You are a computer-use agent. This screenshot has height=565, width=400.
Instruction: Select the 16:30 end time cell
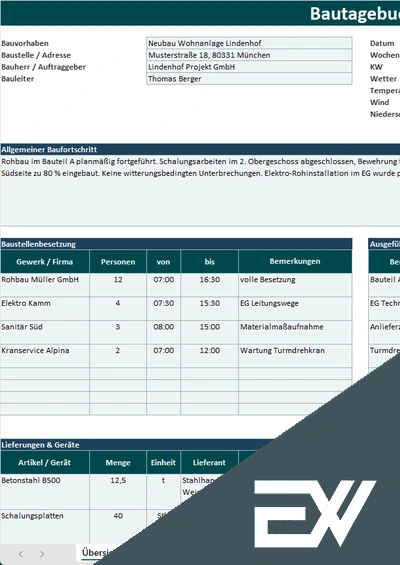click(x=210, y=285)
